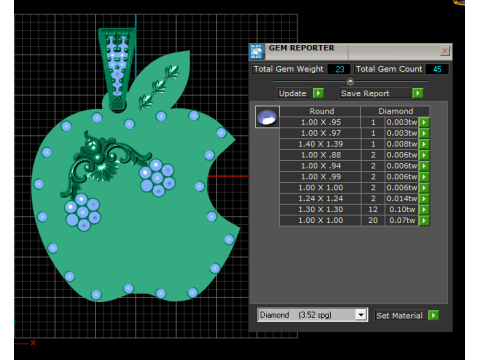
Task: Click green arrow in the 0.10tw row
Action: [424, 210]
